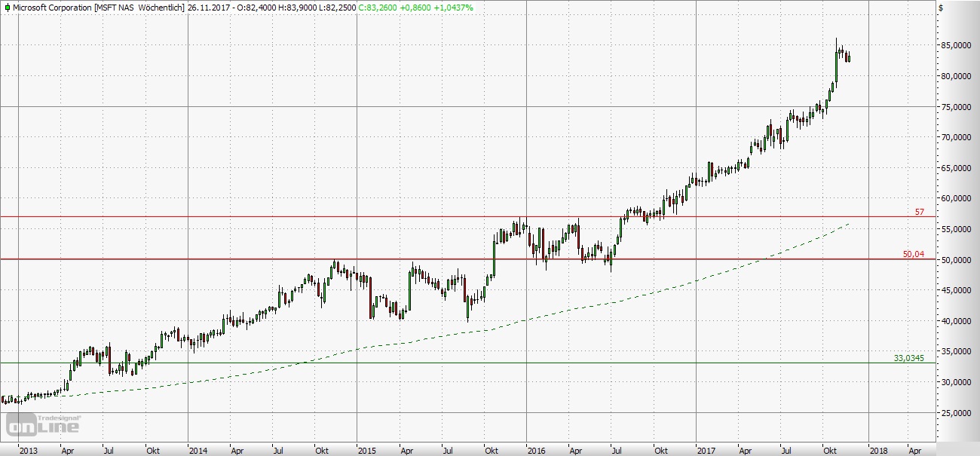Click the 30,0000 price axis label
This screenshot has width=980, height=456.
956,382
